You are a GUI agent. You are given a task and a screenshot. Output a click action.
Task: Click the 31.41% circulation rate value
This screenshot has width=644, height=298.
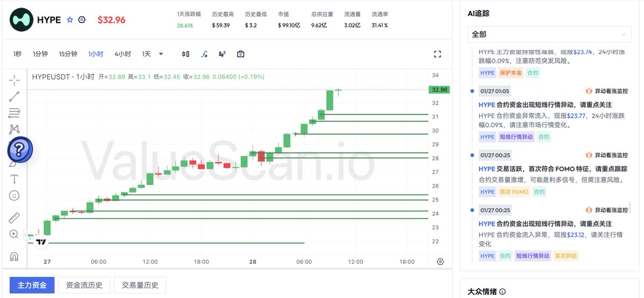[379, 25]
